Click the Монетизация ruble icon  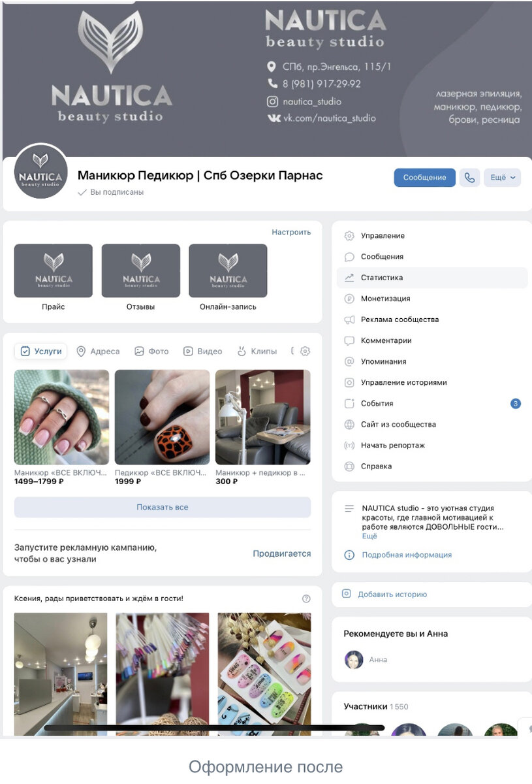349,299
